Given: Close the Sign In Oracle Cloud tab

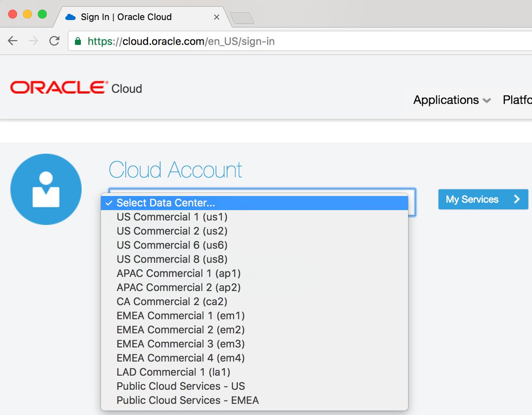Looking at the screenshot, I should pyautogui.click(x=216, y=17).
